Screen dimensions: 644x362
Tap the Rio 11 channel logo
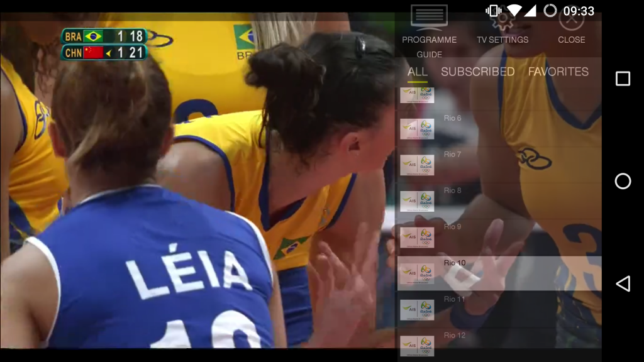[x=417, y=310]
